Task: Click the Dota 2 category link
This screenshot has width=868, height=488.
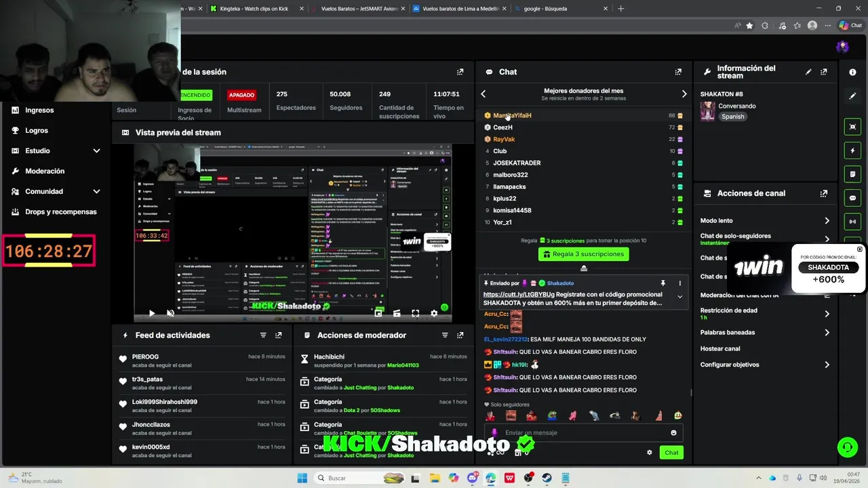Action: [x=356, y=410]
